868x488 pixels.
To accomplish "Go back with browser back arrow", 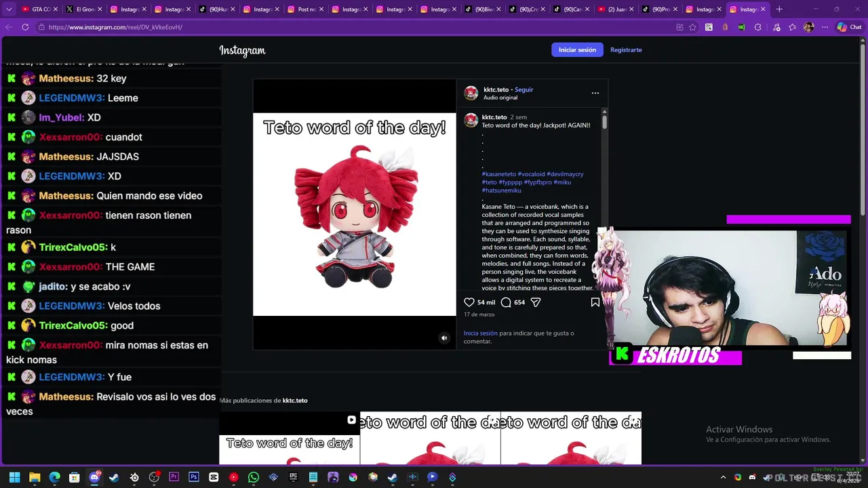I will tap(9, 27).
